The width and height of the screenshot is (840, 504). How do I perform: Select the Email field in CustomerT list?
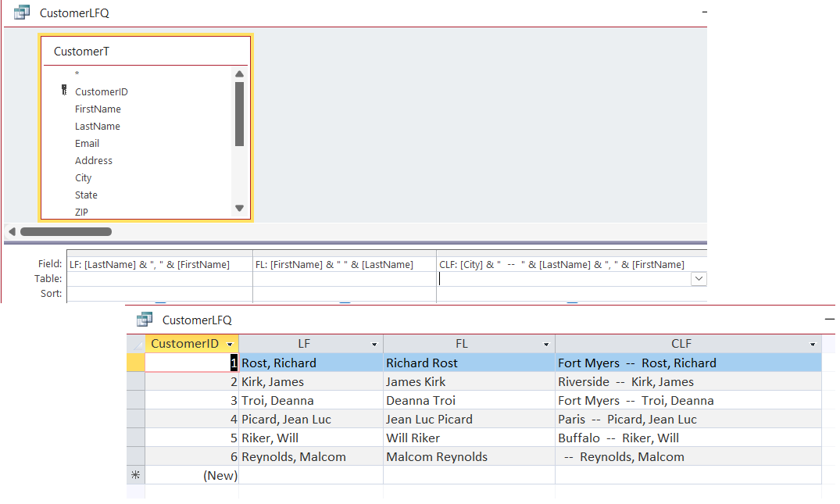click(x=87, y=143)
